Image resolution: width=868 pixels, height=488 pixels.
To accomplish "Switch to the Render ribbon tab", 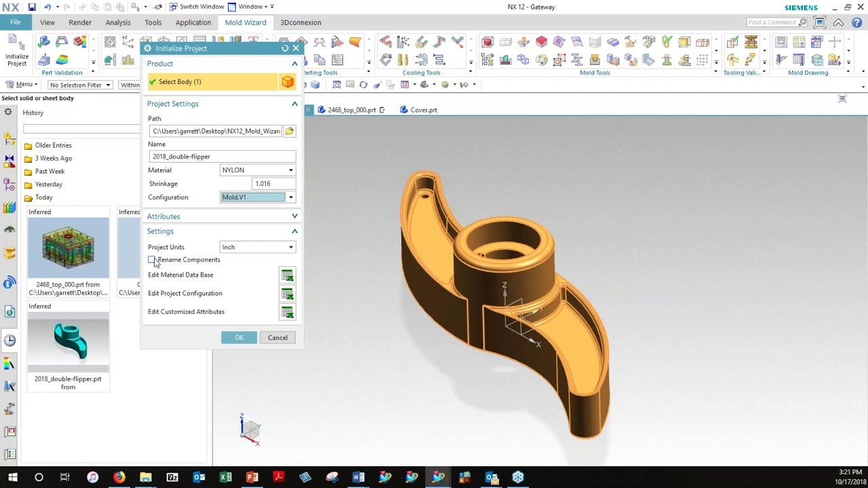I will point(80,22).
